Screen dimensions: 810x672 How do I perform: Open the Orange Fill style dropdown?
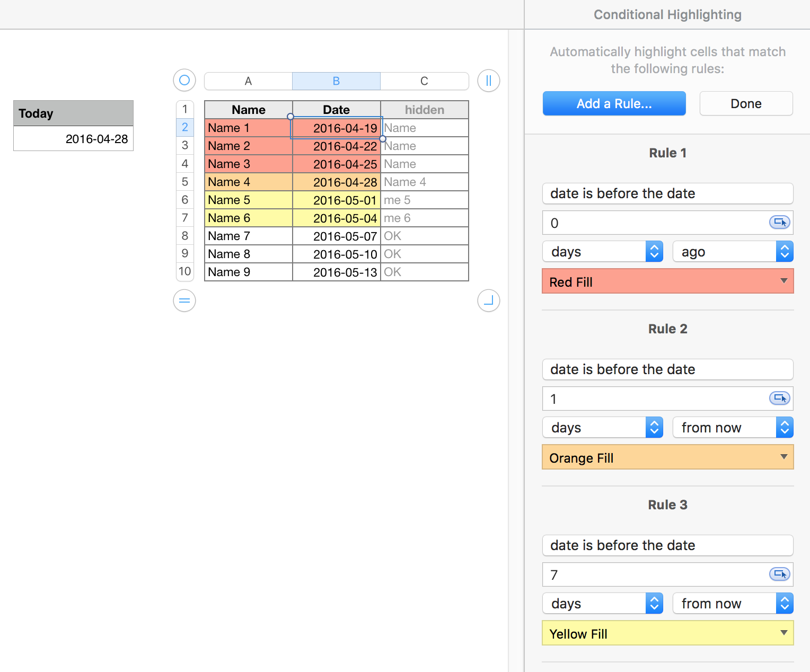(668, 457)
